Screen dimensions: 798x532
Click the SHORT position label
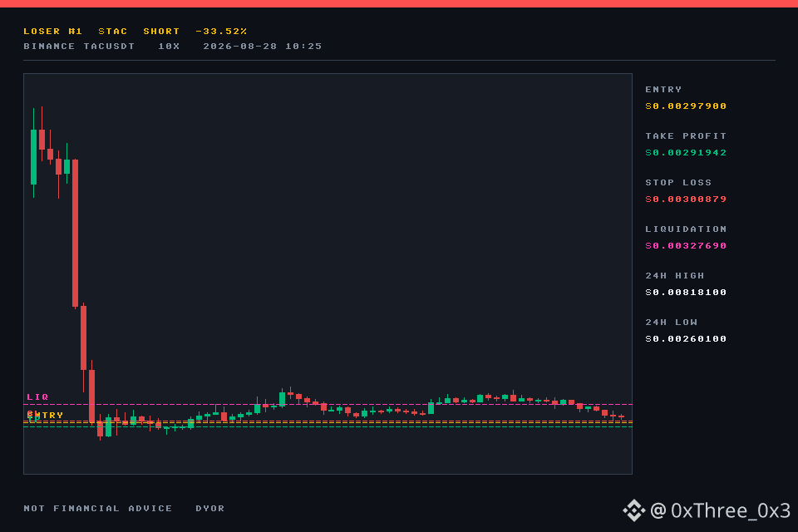pyautogui.click(x=161, y=32)
